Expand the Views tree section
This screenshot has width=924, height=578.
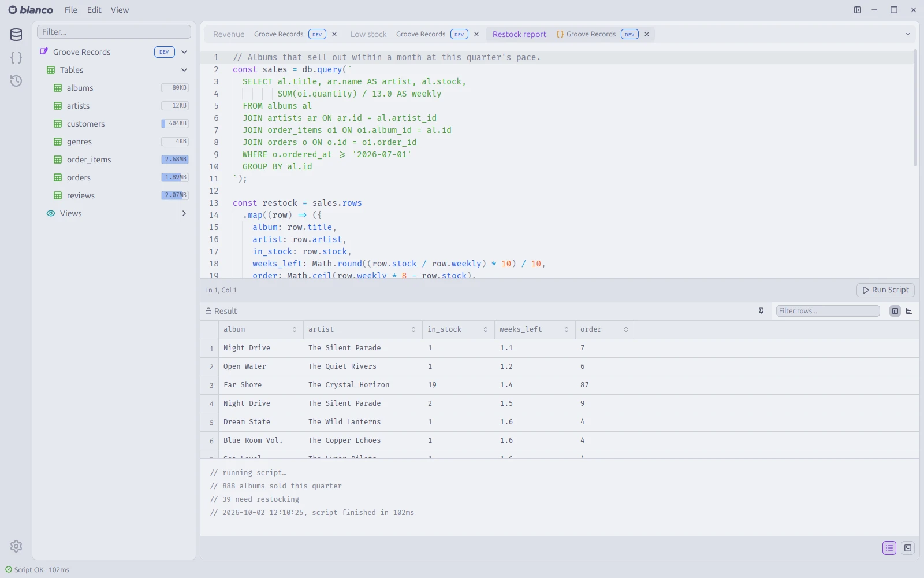[x=184, y=213]
